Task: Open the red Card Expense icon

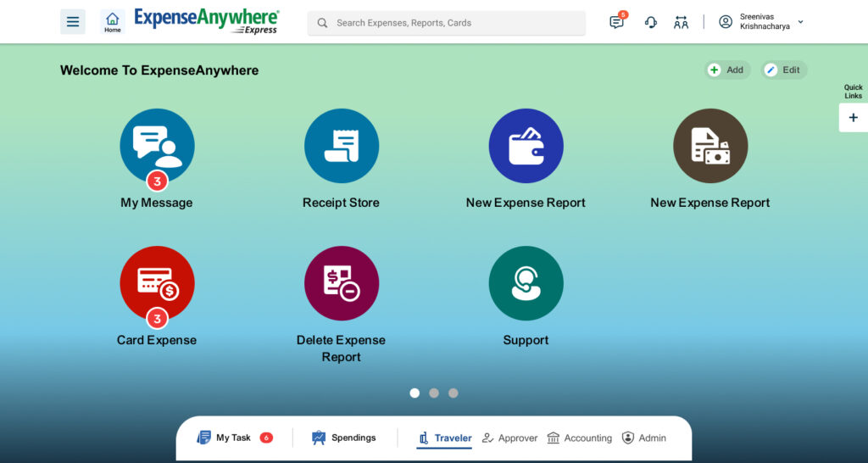Action: click(x=157, y=283)
